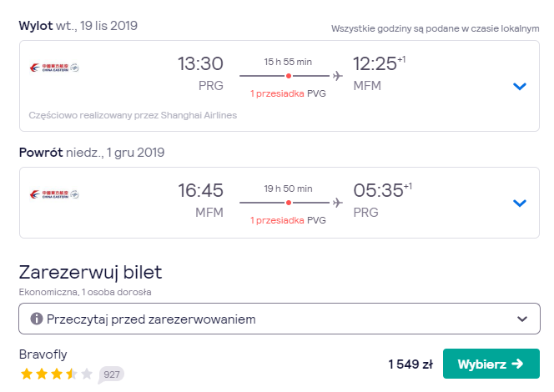
Task: Click the airplane icon on return route
Action: pyautogui.click(x=338, y=203)
